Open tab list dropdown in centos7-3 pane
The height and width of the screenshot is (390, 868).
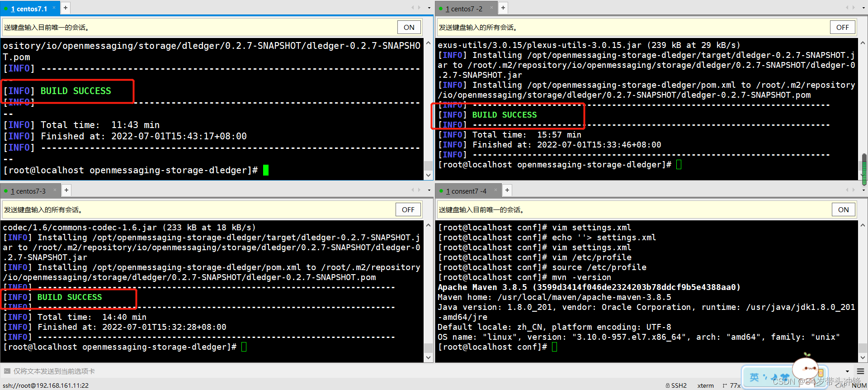429,190
